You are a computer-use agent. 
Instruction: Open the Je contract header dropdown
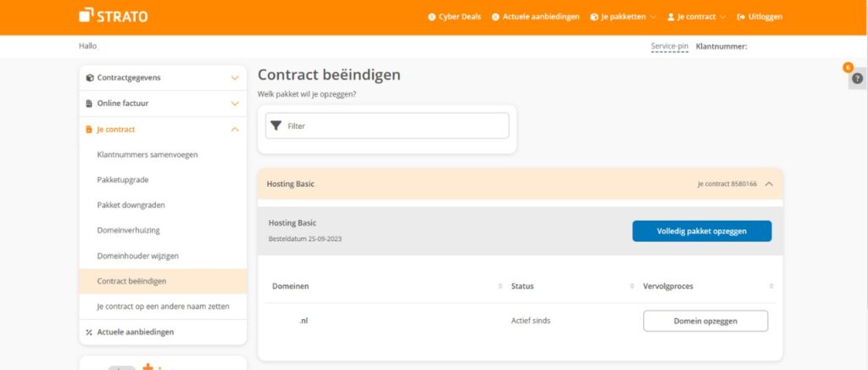pos(696,16)
